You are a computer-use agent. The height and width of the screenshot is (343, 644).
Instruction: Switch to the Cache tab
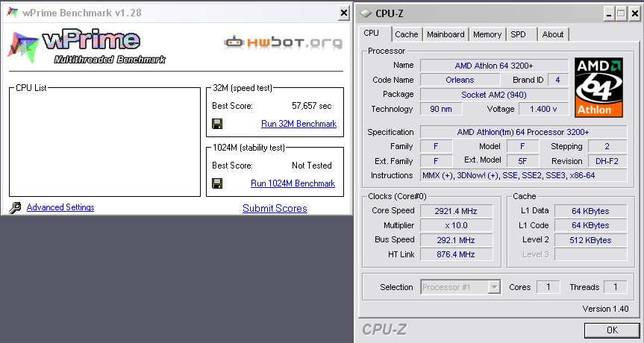click(x=406, y=34)
